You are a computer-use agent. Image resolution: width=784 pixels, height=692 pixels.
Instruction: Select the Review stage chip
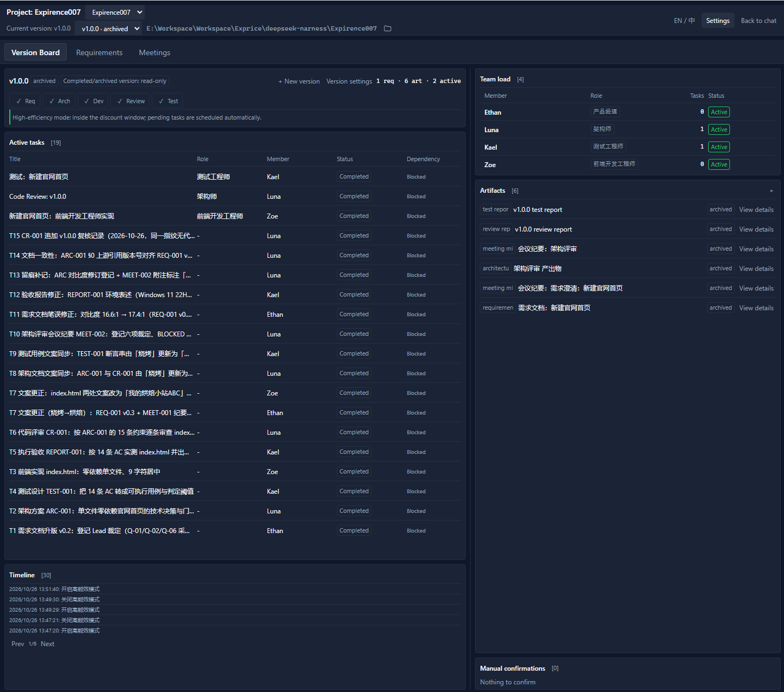point(131,101)
